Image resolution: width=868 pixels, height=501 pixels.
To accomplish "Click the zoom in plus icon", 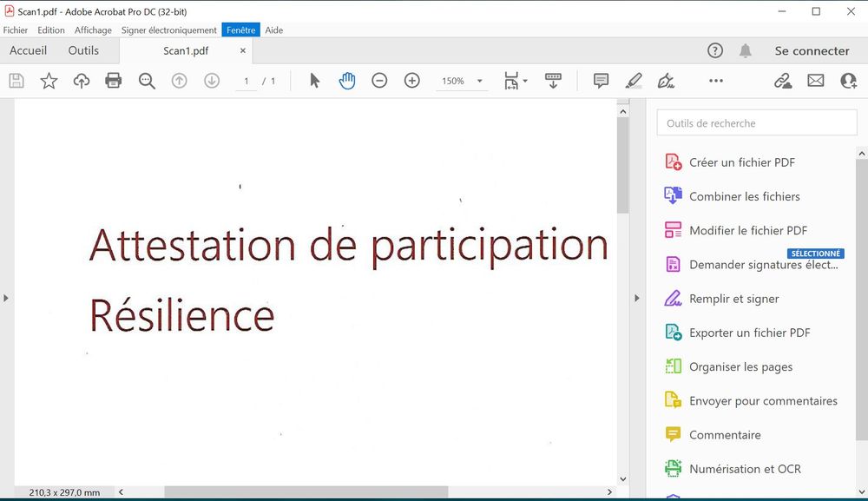I will pyautogui.click(x=411, y=81).
